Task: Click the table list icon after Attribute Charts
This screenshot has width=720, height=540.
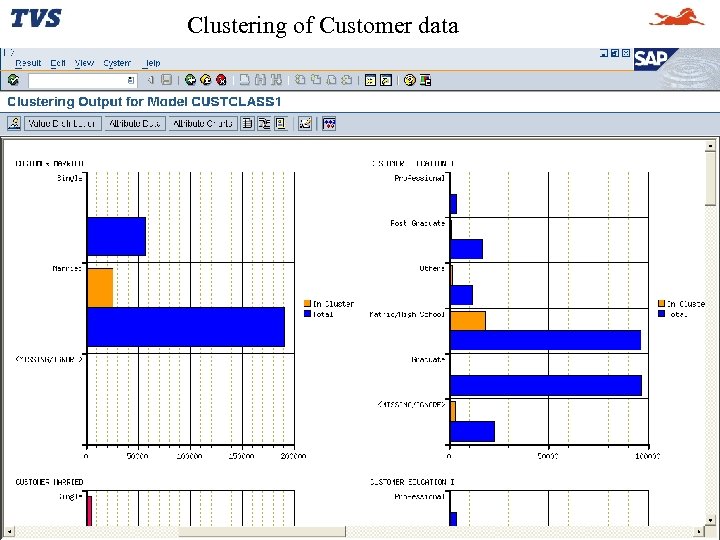Action: (x=248, y=124)
